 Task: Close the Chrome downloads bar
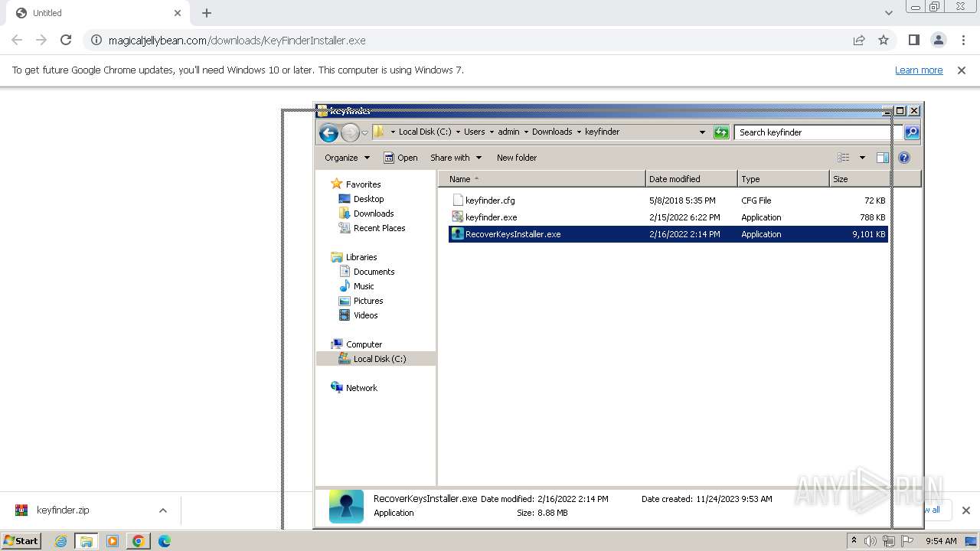[x=965, y=510]
